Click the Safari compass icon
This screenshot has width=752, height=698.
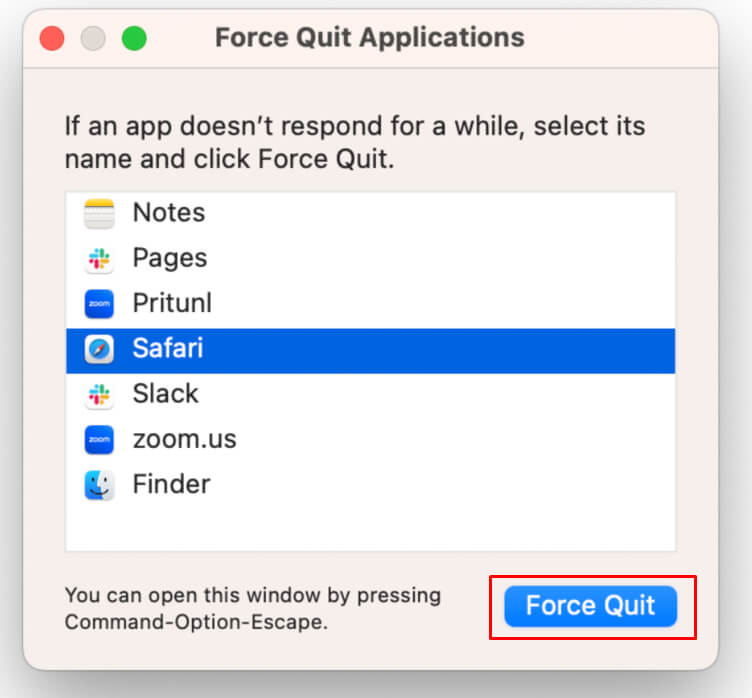point(99,349)
